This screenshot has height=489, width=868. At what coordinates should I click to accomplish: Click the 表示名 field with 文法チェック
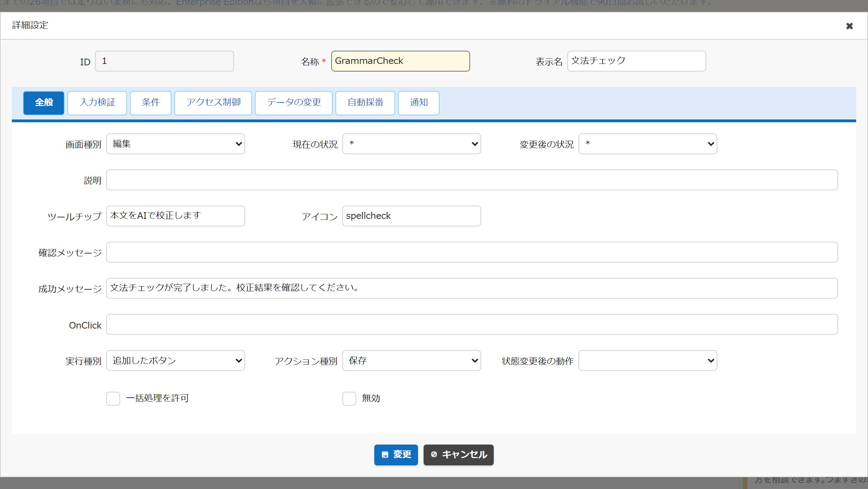[637, 61]
